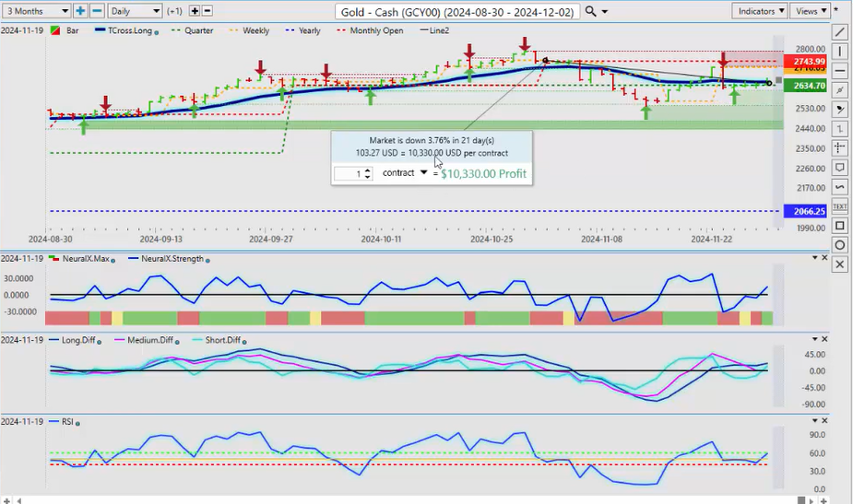This screenshot has width=853, height=504.
Task: Open the Daily interval dropdown
Action: (x=135, y=11)
